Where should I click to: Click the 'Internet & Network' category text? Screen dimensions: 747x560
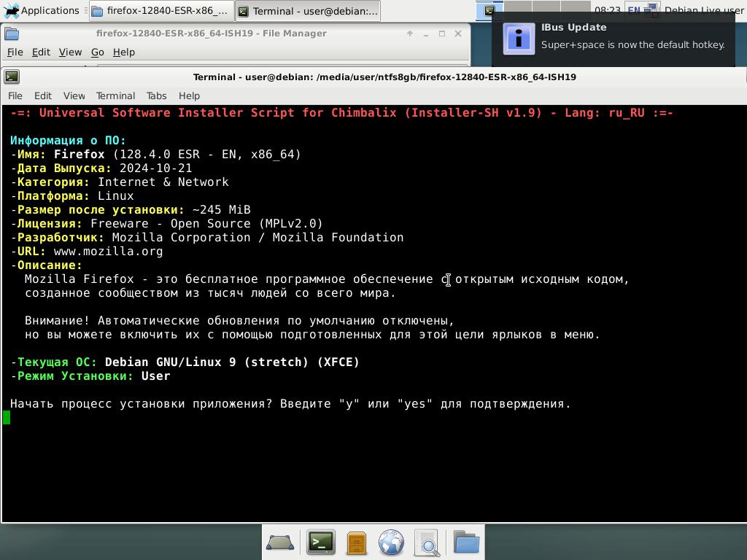click(163, 182)
